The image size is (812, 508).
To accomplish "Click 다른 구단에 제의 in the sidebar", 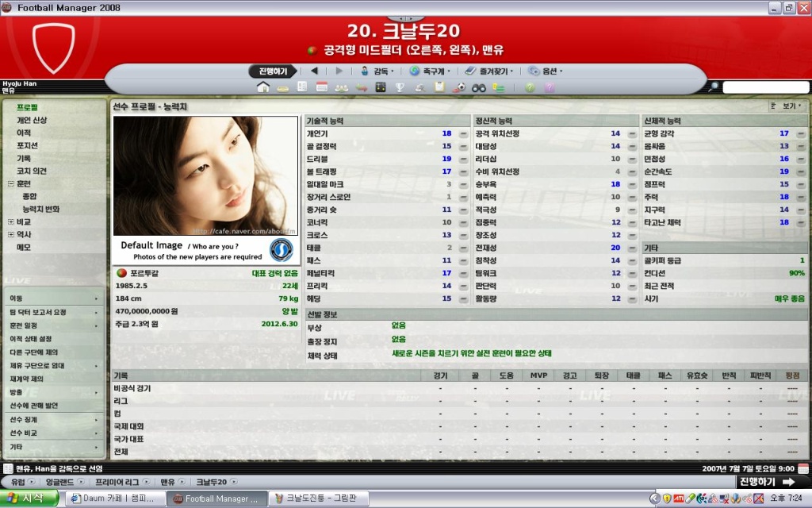I will 33,352.
